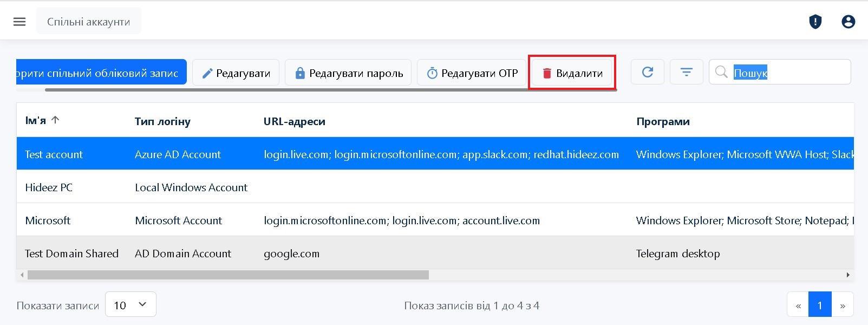Viewport: 868px width, 325px height.
Task: Click the create shared account button
Action: (x=101, y=73)
